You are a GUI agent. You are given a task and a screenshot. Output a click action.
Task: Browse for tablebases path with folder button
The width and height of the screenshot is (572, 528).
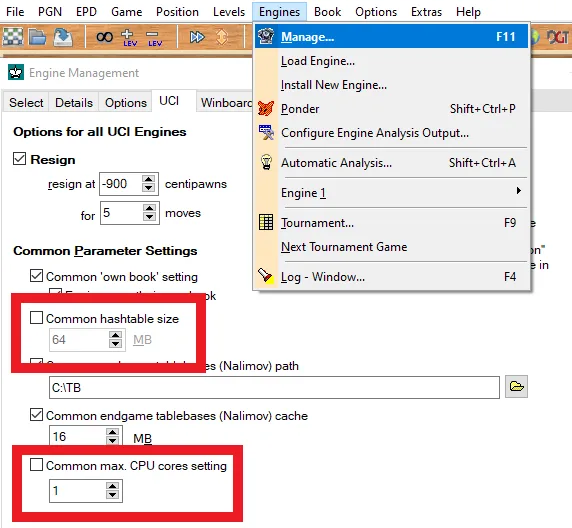pyautogui.click(x=516, y=386)
